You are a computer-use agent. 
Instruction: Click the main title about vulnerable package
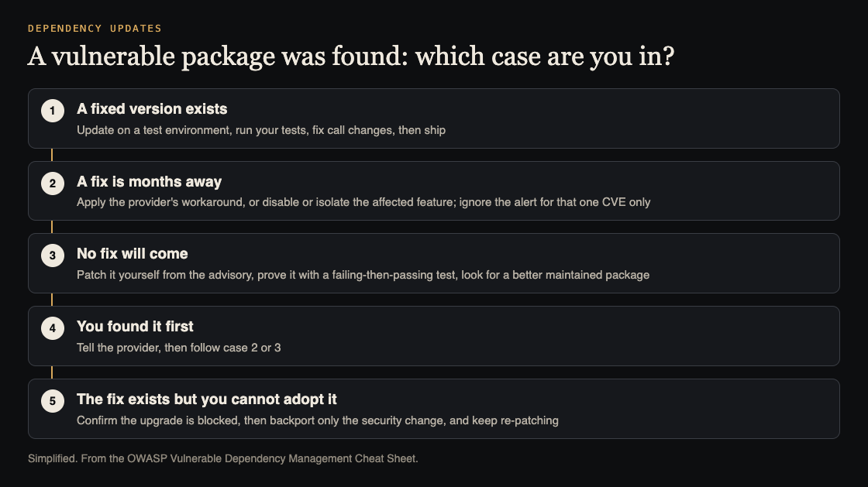click(x=351, y=57)
